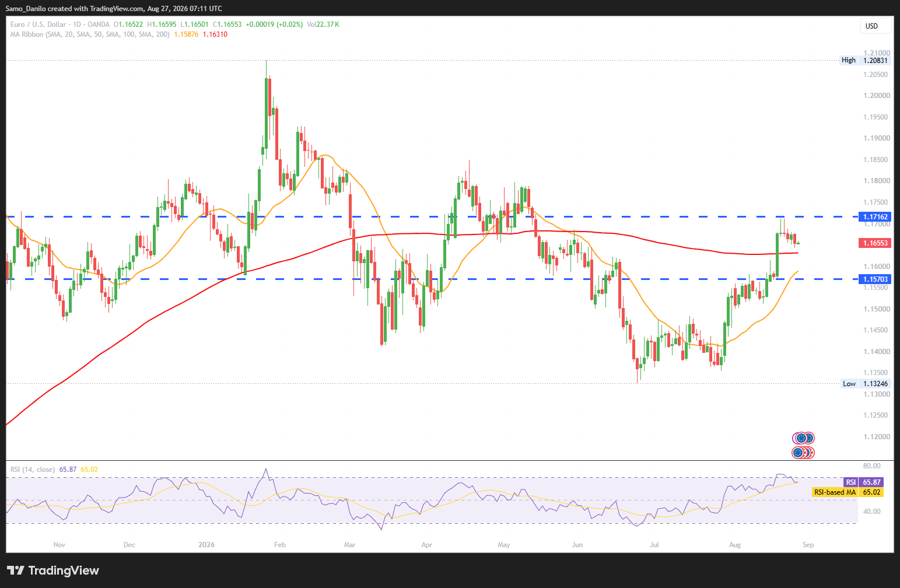Click the orange MA value 1.15876
The width and height of the screenshot is (900, 588).
coord(187,34)
